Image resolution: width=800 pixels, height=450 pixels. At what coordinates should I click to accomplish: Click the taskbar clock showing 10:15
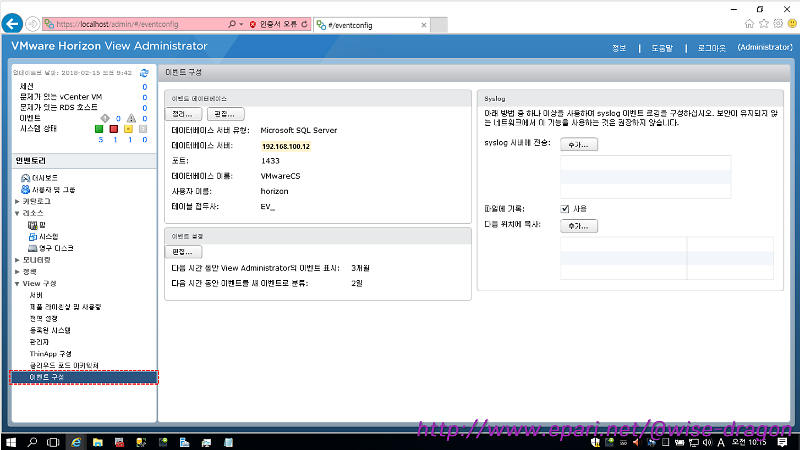749,442
